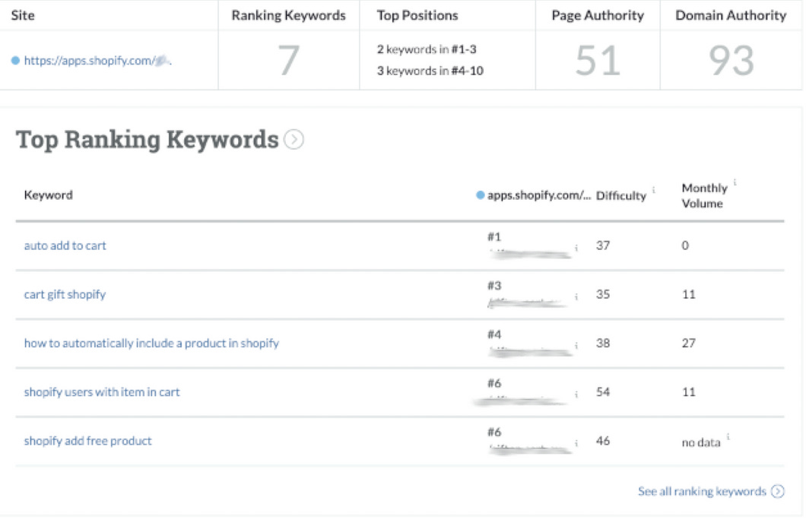Click difficulty 37 in 'auto add to cart' row
This screenshot has width=806, height=532.
click(x=603, y=245)
